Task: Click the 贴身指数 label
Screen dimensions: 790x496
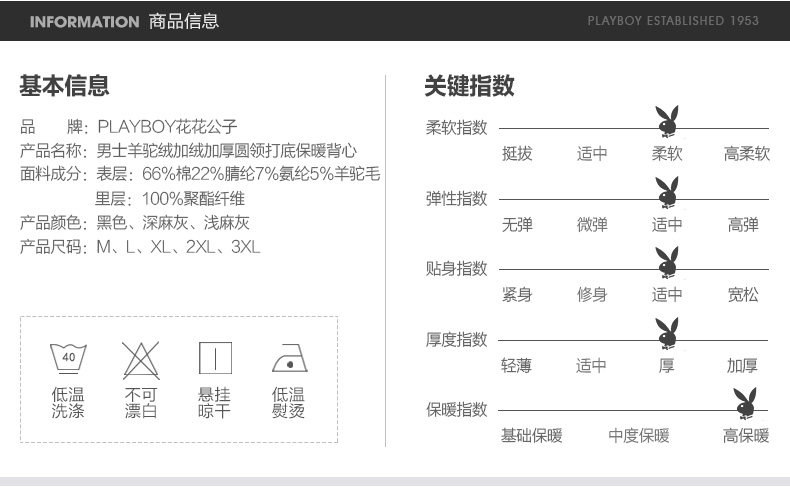Action: coord(456,268)
